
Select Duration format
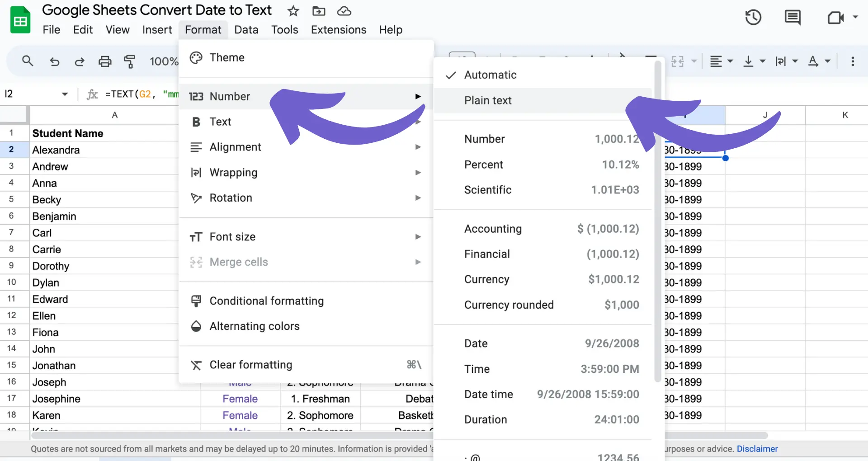pyautogui.click(x=543, y=419)
